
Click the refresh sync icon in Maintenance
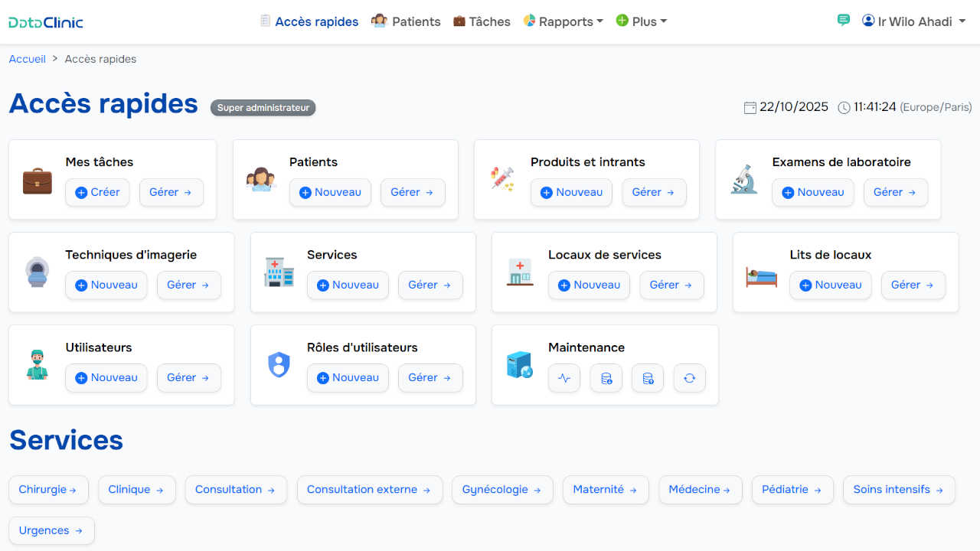coord(689,378)
